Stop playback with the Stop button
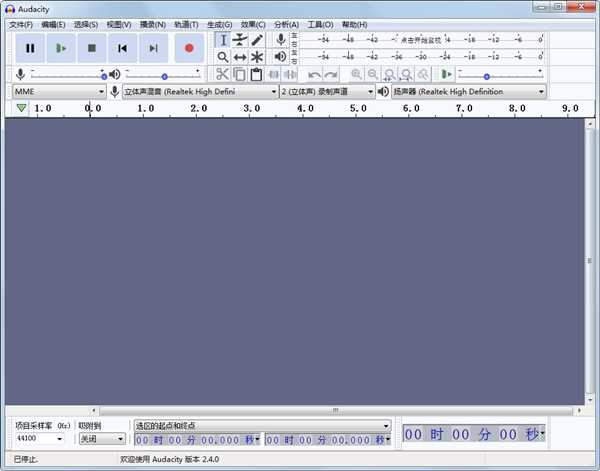Screen dimensions: 600x471 [92, 48]
